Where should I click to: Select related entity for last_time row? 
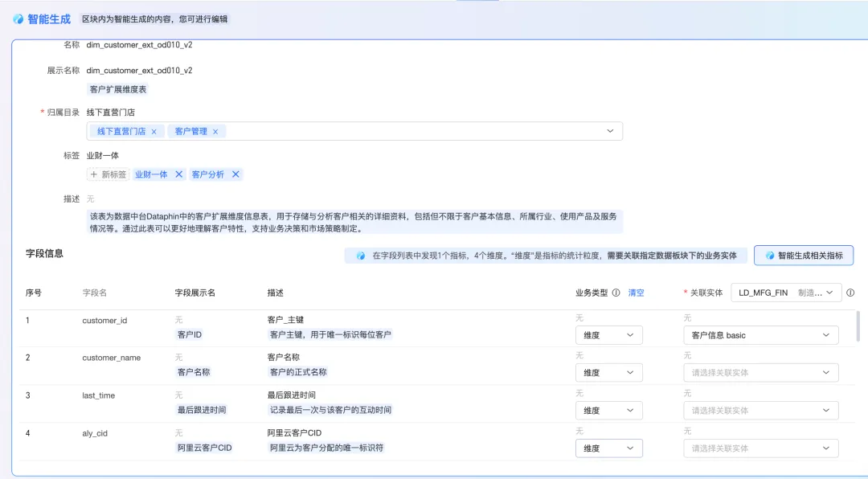point(761,411)
